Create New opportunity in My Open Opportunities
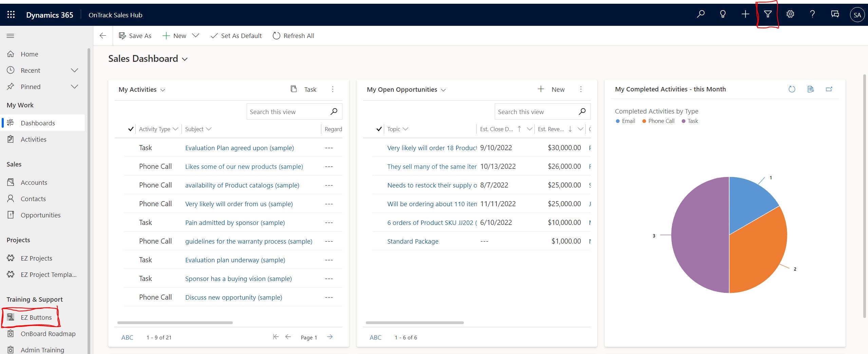 pyautogui.click(x=551, y=89)
